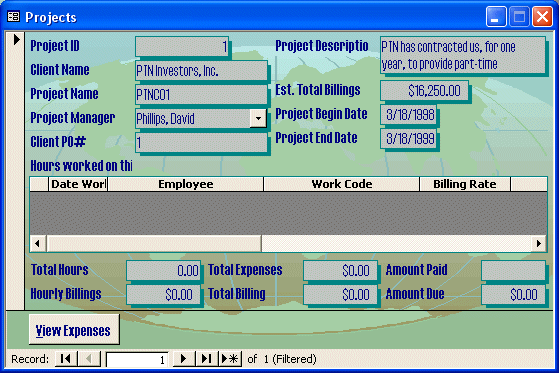Go to the first record
Viewport: 559px width, 373px height.
click(x=66, y=359)
